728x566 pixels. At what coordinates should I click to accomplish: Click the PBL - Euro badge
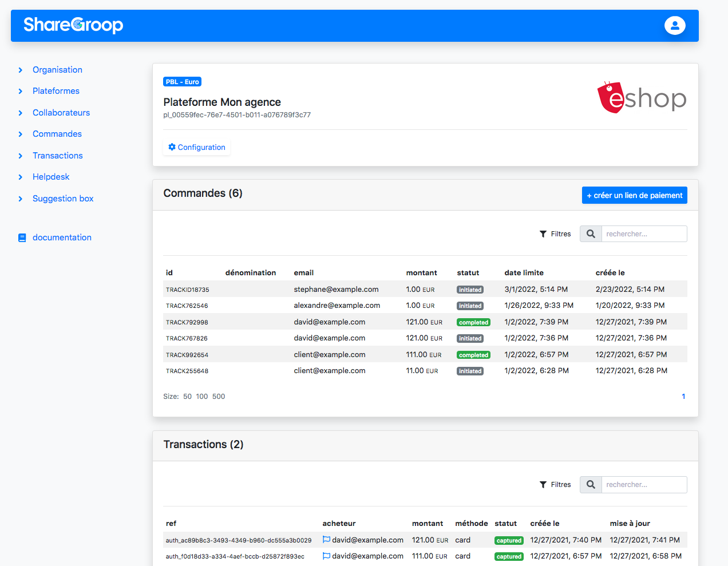(183, 82)
